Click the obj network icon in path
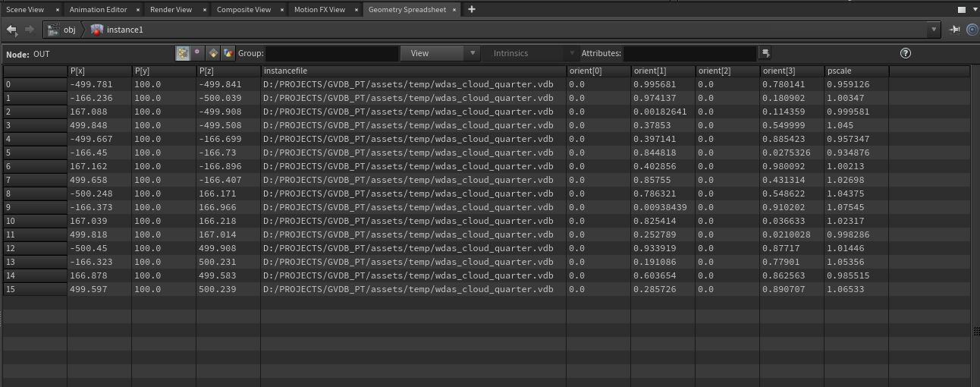 point(53,30)
